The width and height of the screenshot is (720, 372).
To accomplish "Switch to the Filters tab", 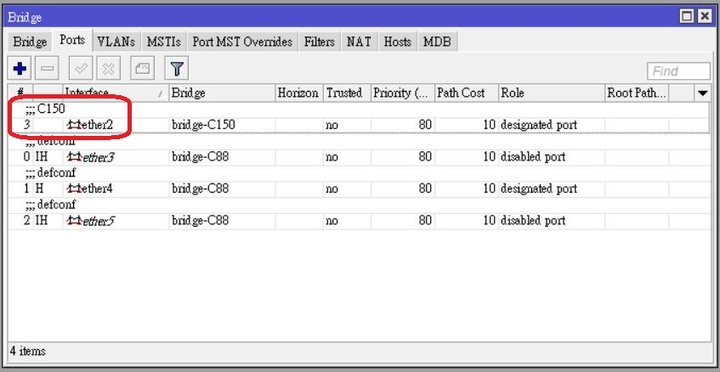I will pos(319,42).
